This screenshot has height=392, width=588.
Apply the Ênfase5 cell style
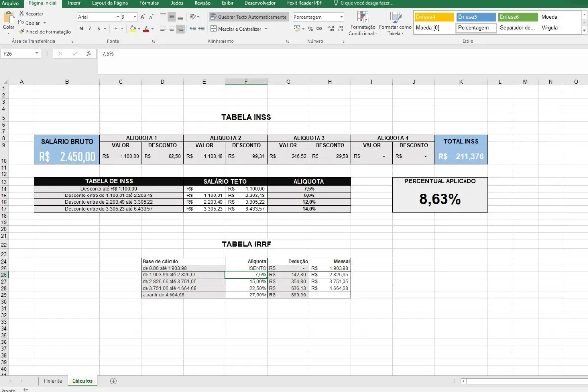click(475, 17)
